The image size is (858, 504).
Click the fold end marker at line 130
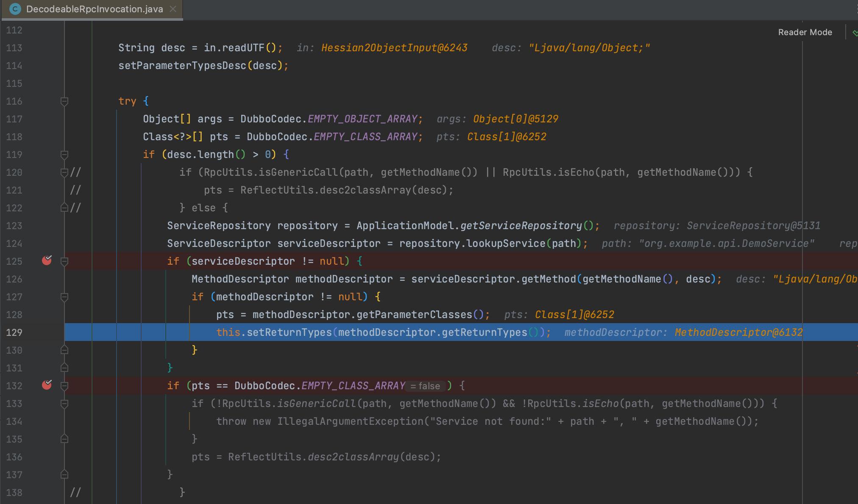point(64,350)
